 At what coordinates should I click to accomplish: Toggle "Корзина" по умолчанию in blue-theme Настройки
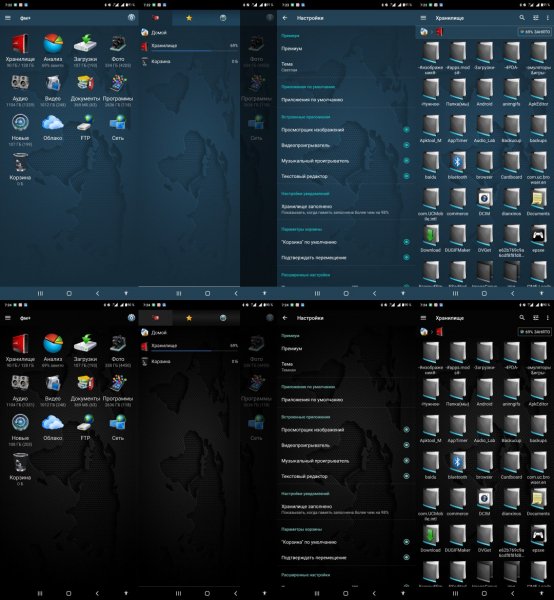[x=406, y=242]
